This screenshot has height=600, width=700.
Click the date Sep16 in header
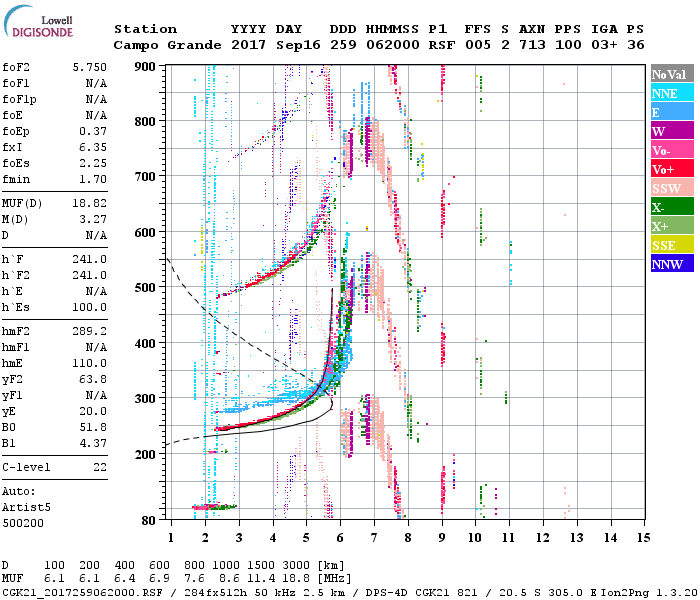tap(298, 46)
